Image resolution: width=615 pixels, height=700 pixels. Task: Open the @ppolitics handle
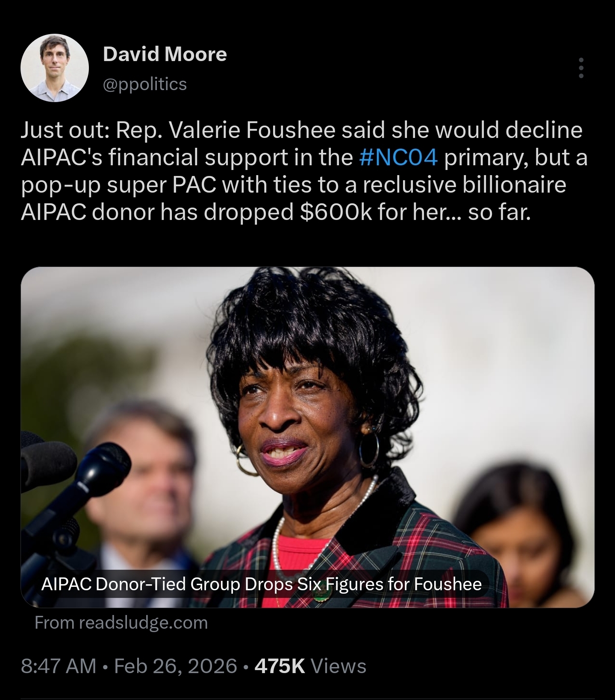(x=145, y=84)
